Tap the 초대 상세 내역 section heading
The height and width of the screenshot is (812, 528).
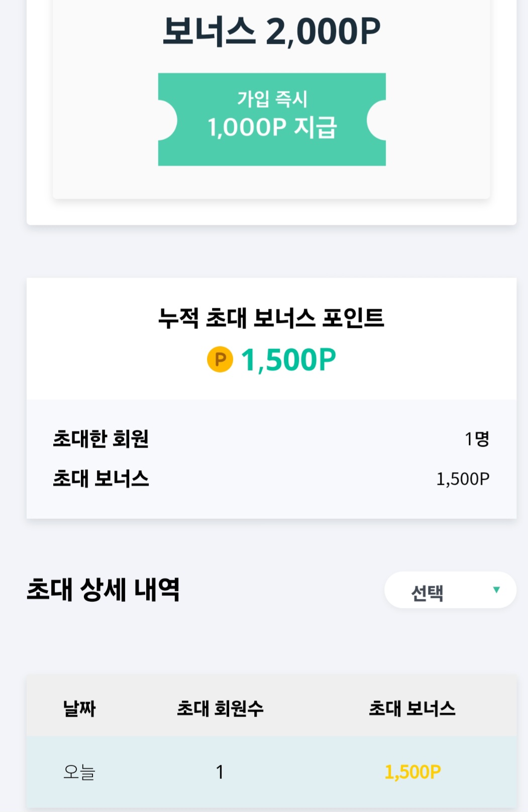coord(103,590)
